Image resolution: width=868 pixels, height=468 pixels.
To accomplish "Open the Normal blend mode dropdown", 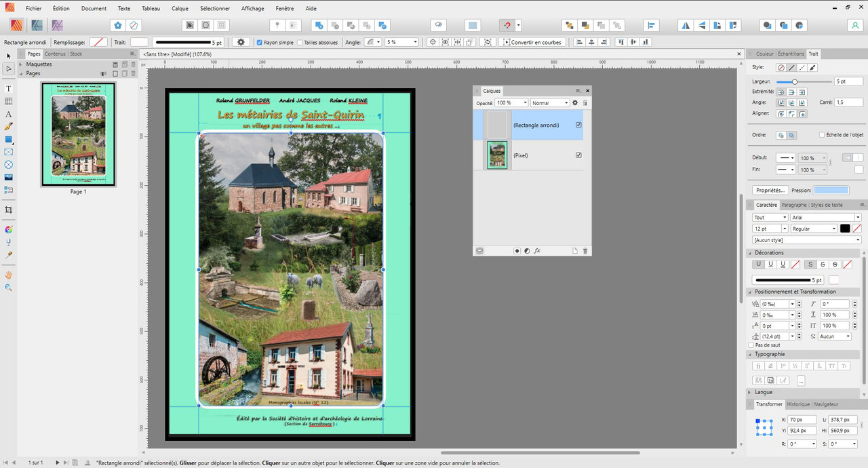I will point(550,103).
